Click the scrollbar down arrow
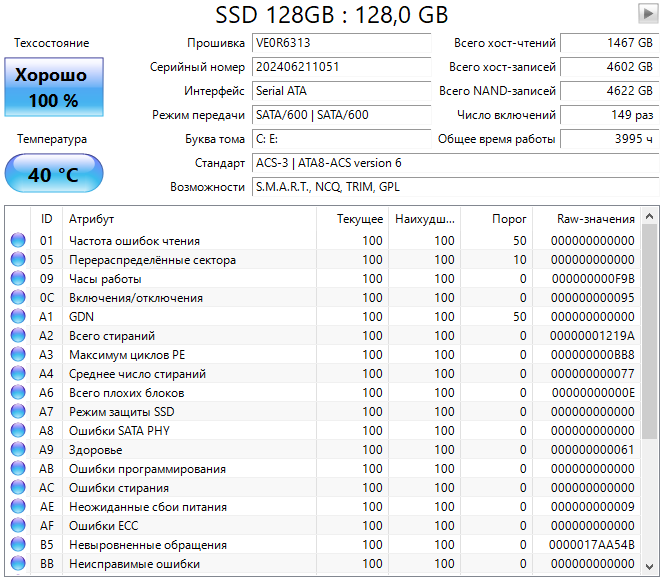The image size is (667, 580). pos(650,566)
